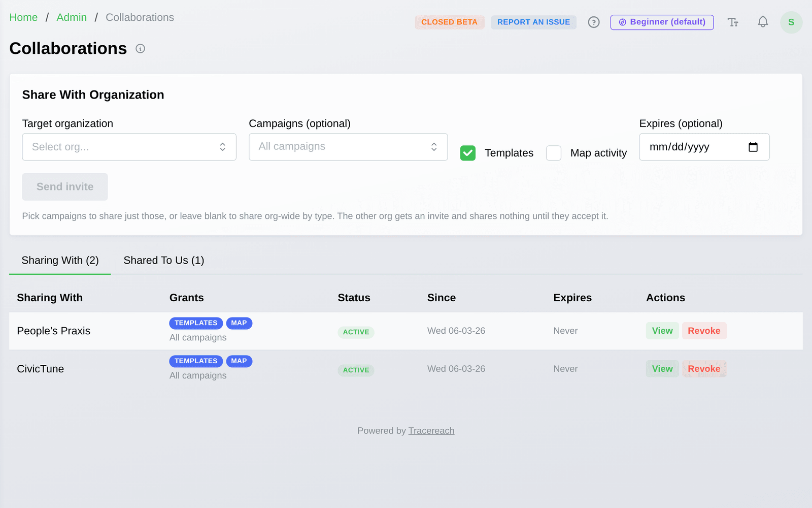Revoke sharing with CivicTune
The image size is (812, 508).
704,369
